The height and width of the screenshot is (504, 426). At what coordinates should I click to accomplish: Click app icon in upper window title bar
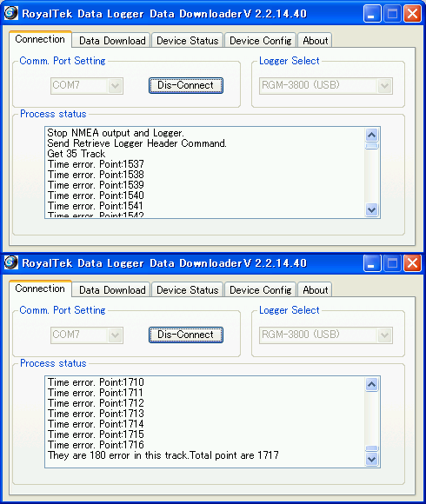11,14
